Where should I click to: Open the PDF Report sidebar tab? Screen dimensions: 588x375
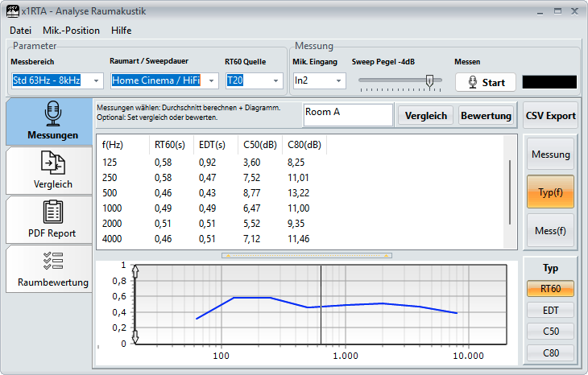point(47,220)
